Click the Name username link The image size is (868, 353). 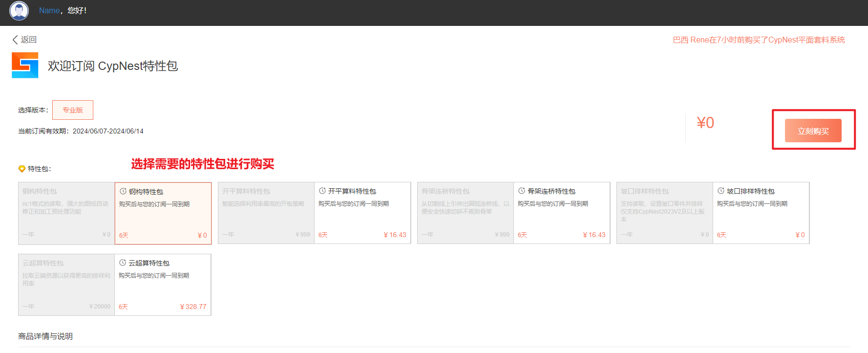click(x=49, y=10)
